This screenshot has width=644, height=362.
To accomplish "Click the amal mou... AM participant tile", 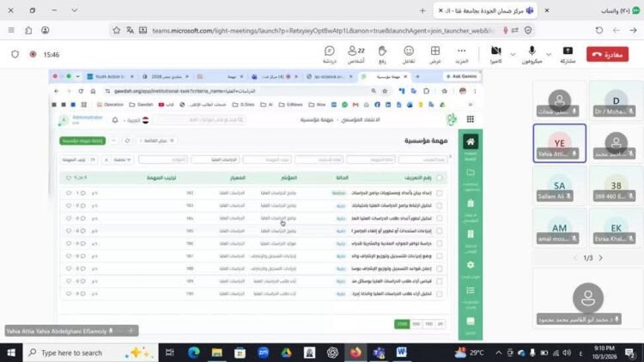I will click(x=559, y=228).
